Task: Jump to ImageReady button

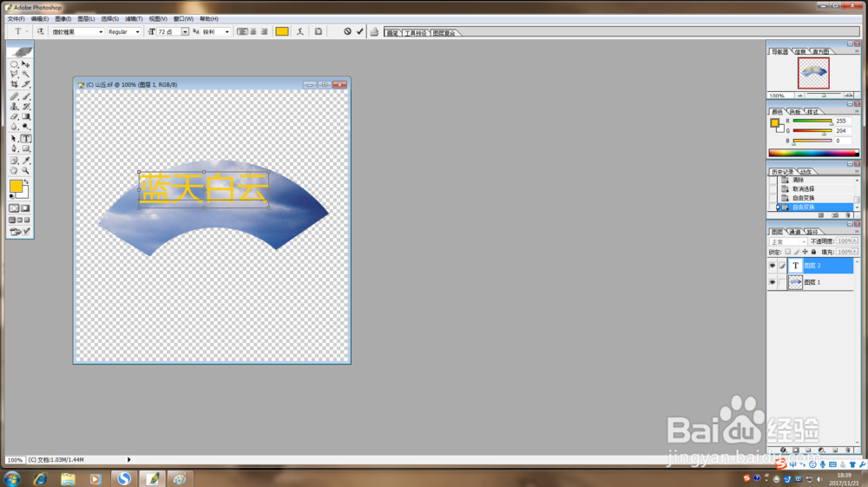Action: 20,231
